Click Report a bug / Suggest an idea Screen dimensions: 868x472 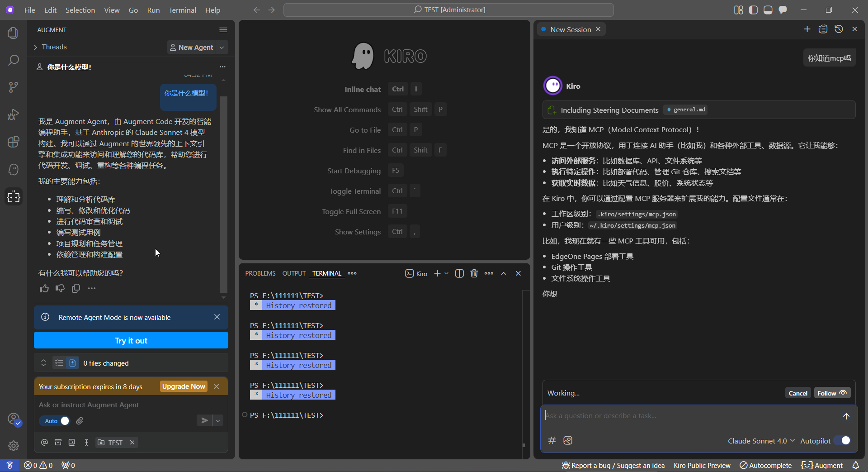[x=613, y=465]
